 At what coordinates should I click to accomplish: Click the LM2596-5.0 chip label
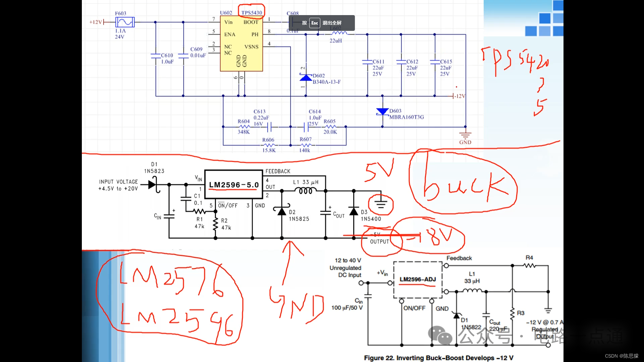pyautogui.click(x=234, y=185)
